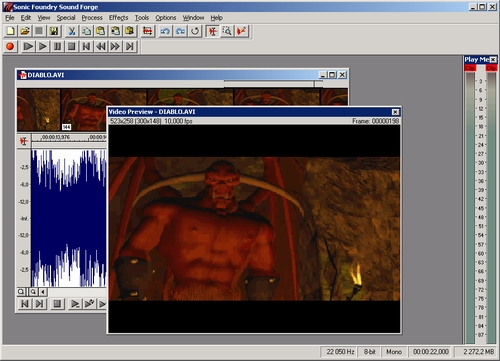Click Stop in the DIABLO.AVI window playbar
This screenshot has width=500, height=361.
pos(57,304)
